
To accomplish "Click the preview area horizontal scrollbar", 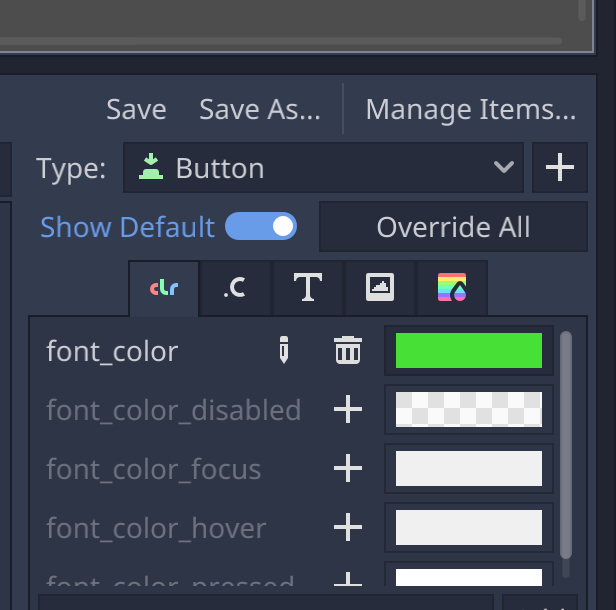I will [280, 41].
